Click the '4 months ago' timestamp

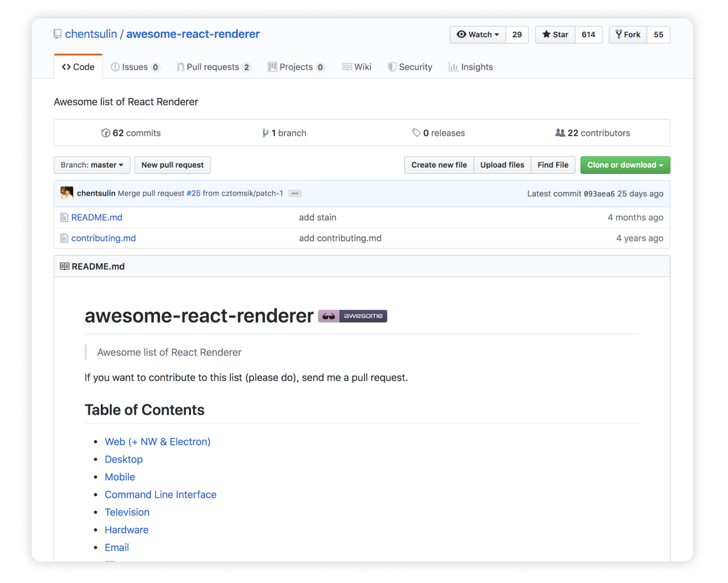(x=635, y=217)
